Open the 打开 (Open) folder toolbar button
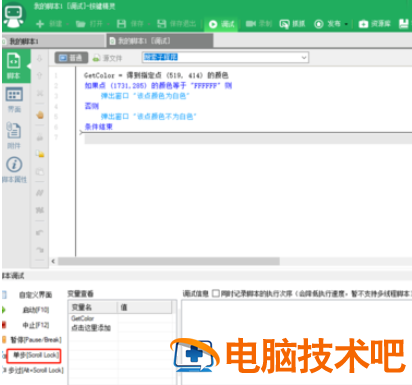Viewport: 412px width, 385px height. coord(89,24)
